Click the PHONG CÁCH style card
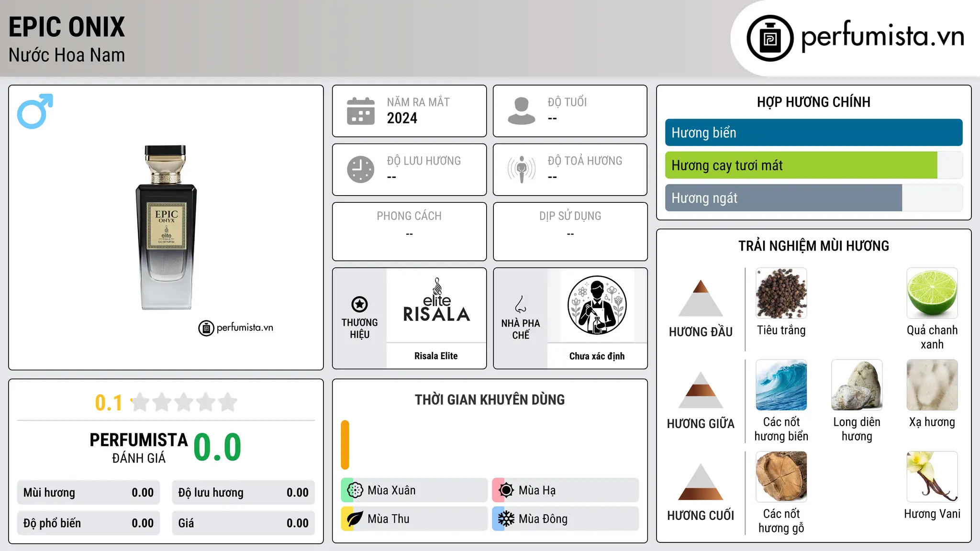The image size is (980, 551). (409, 231)
